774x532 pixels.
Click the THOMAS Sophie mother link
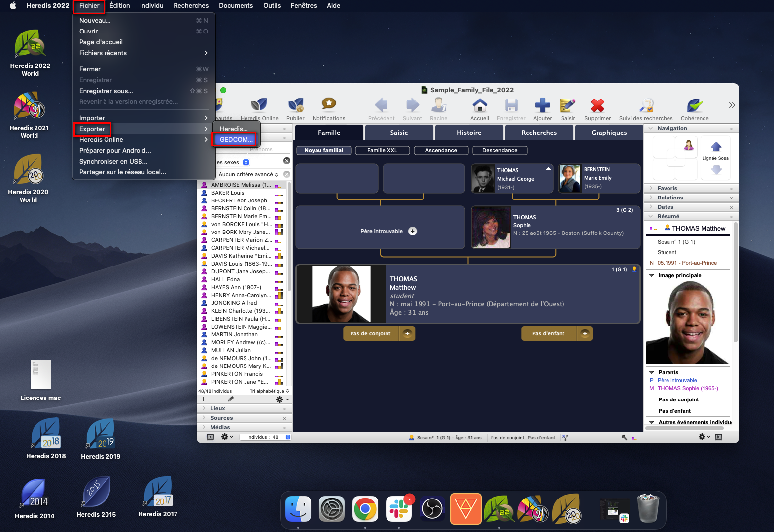[687, 388]
